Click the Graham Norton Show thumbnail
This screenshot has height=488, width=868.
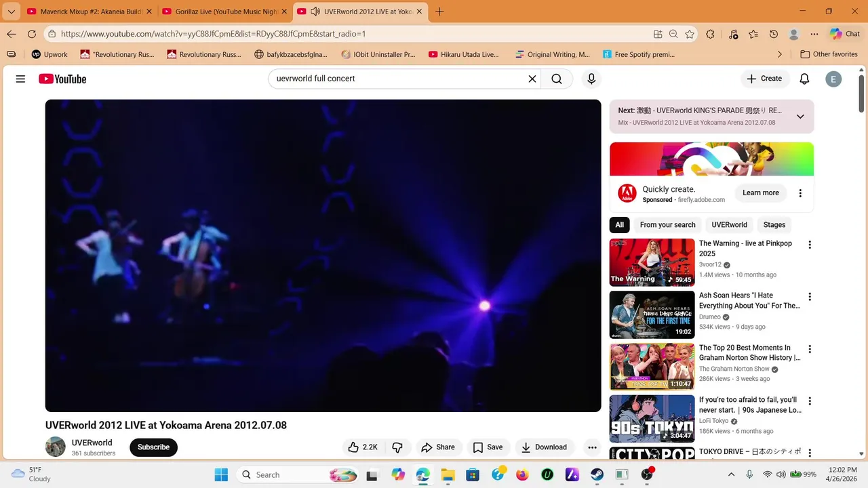652,367
